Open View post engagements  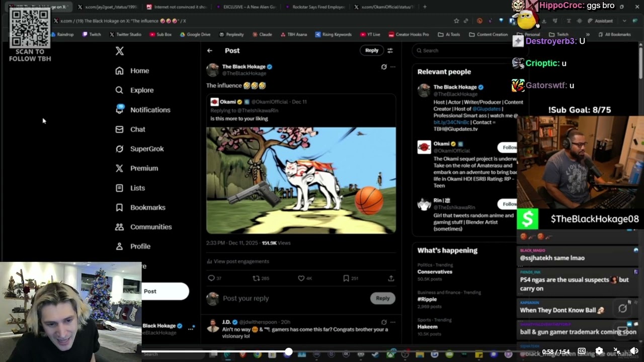coord(238,261)
